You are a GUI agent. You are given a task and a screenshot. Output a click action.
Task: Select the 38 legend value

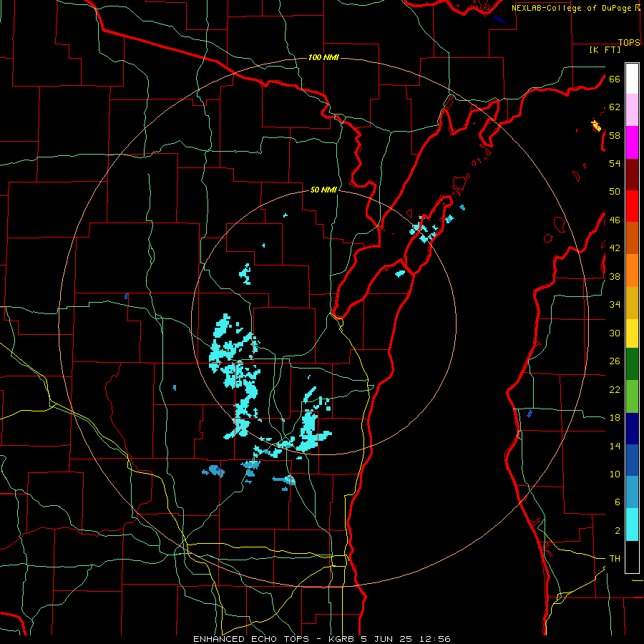[615, 277]
